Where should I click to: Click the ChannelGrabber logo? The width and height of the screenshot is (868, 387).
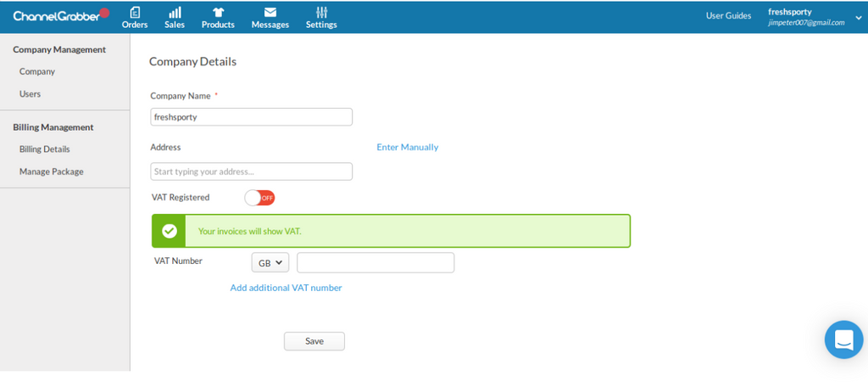point(56,15)
